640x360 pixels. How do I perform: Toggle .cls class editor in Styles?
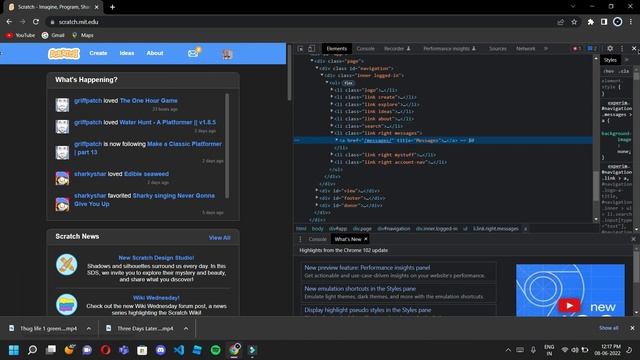coord(623,71)
